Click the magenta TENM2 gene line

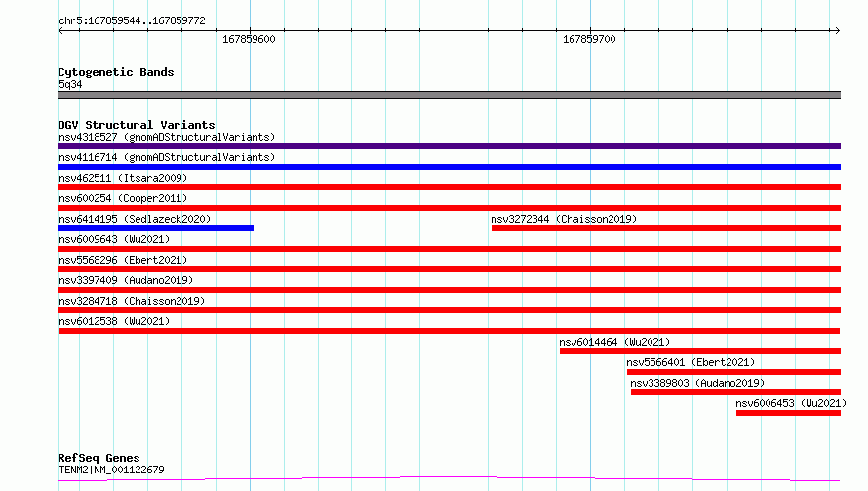(x=449, y=479)
